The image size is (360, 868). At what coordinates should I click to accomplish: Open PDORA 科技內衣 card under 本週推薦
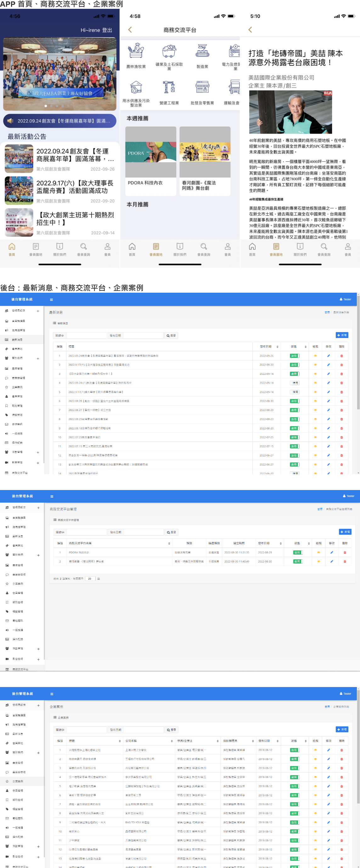[x=150, y=161]
